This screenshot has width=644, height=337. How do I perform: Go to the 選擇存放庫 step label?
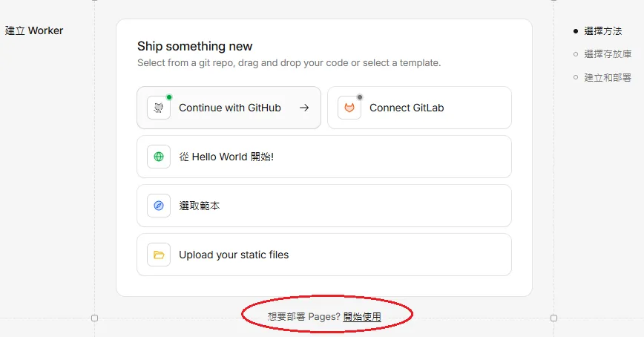[608, 54]
